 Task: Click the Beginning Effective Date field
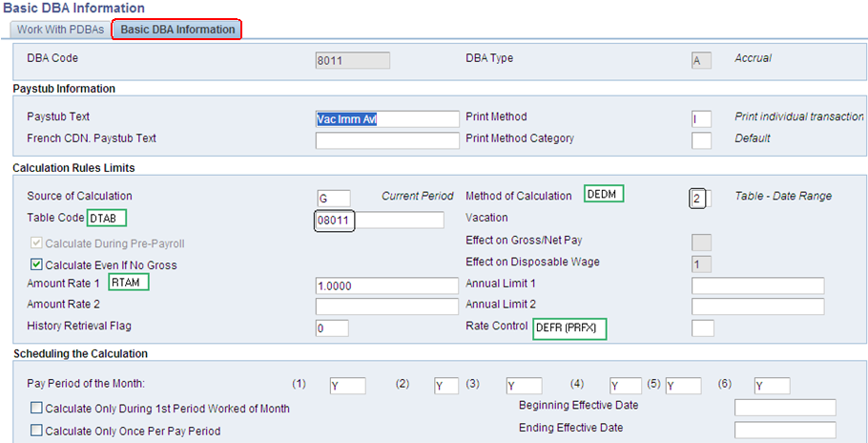(785, 408)
